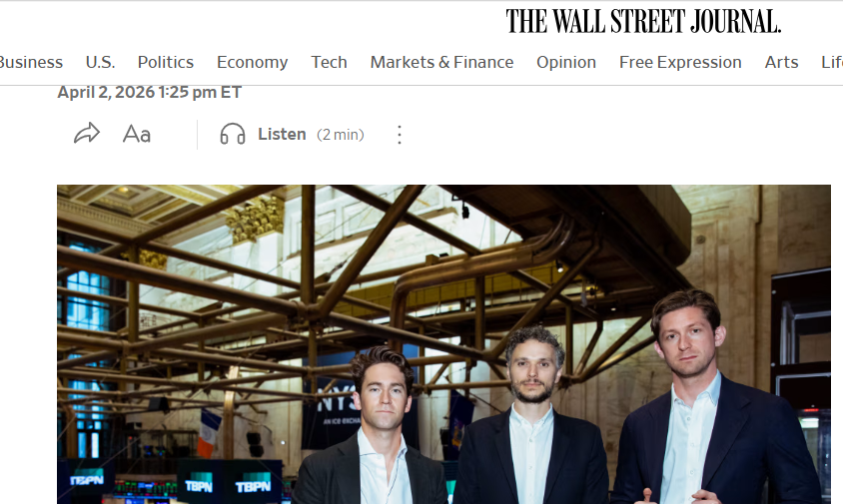This screenshot has width=843, height=504.
Task: Click the NYSE trading floor article photo
Action: (x=444, y=344)
